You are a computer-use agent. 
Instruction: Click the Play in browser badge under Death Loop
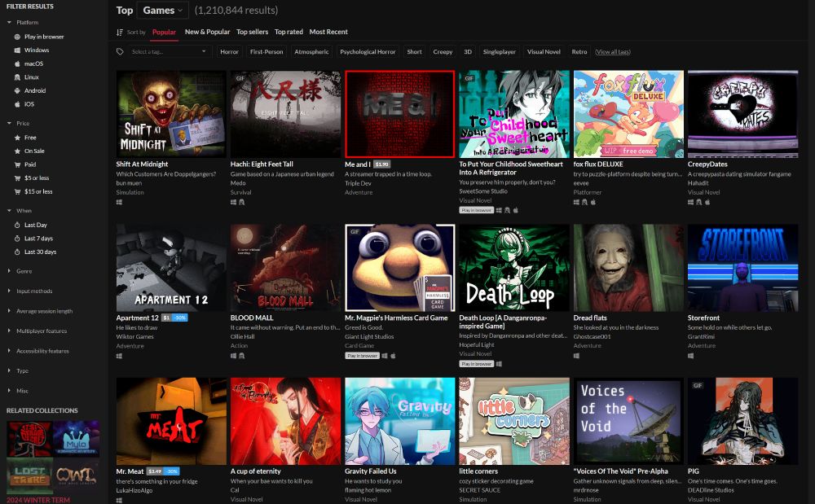click(476, 364)
